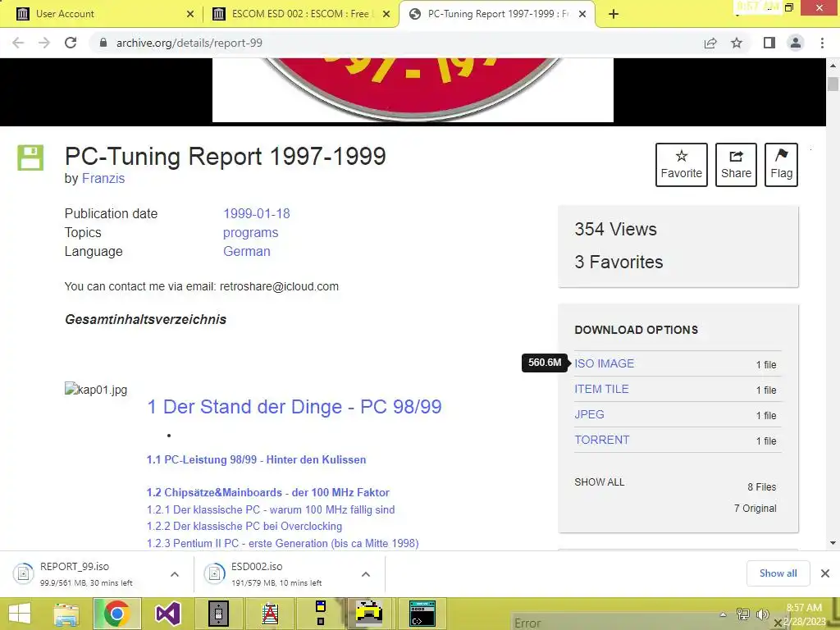Show all downloads
This screenshot has height=630, width=840.
(x=778, y=573)
